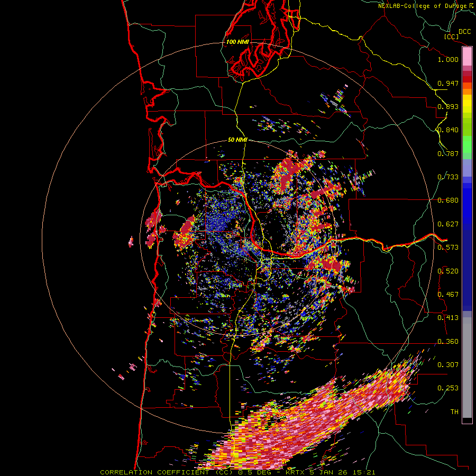Select the 0.840 scale value
The image size is (476, 476).
point(448,130)
